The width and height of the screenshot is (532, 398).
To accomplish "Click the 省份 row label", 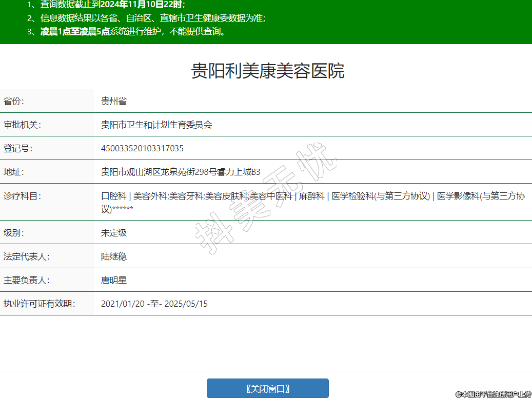I will pyautogui.click(x=14, y=101).
